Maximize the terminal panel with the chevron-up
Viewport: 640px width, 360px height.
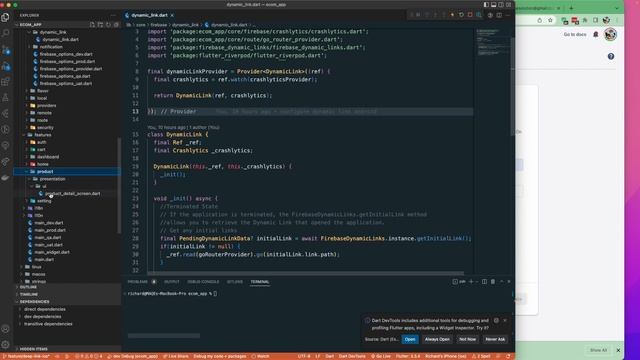click(x=502, y=282)
